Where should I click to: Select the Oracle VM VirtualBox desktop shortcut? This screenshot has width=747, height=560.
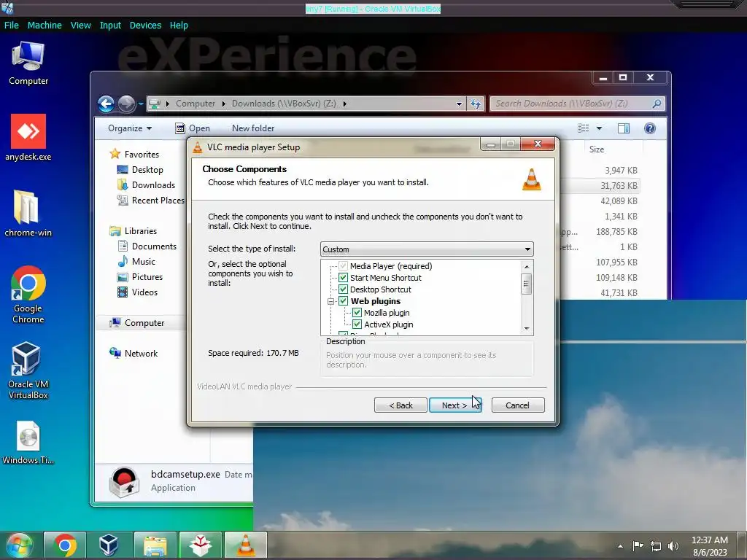[28, 370]
